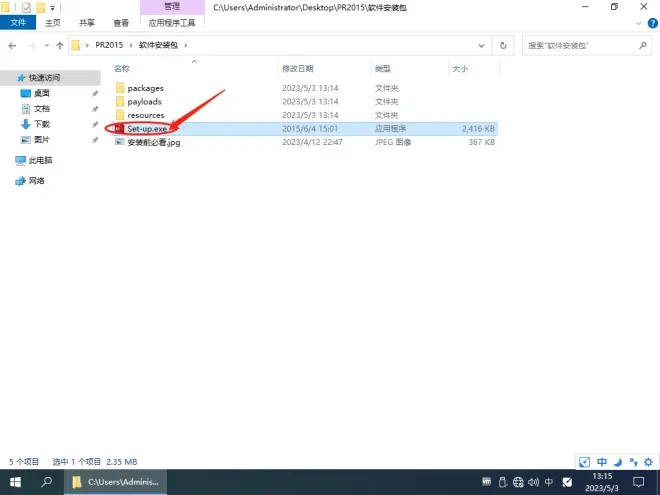This screenshot has height=495, width=660.
Task: Click the back navigation arrow
Action: pyautogui.click(x=11, y=45)
